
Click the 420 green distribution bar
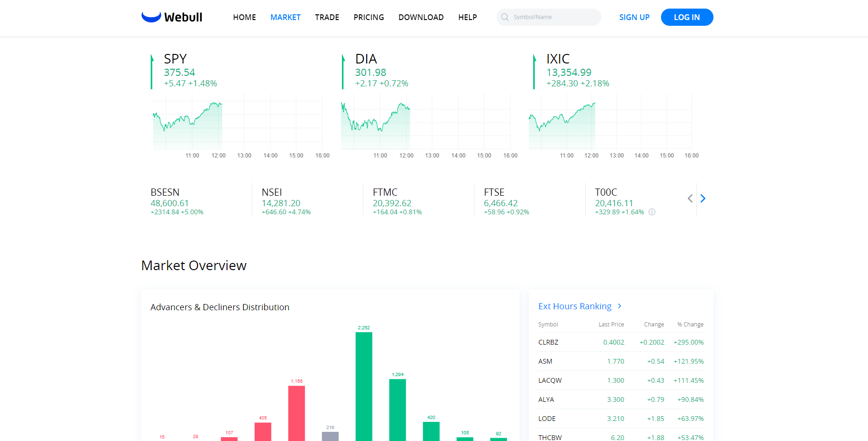coord(431,431)
